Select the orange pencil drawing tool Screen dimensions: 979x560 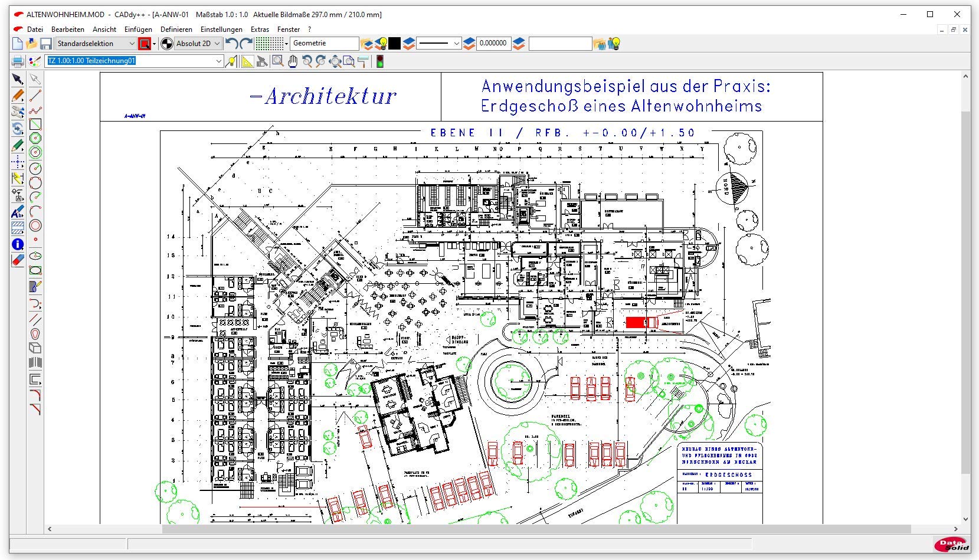coord(18,95)
